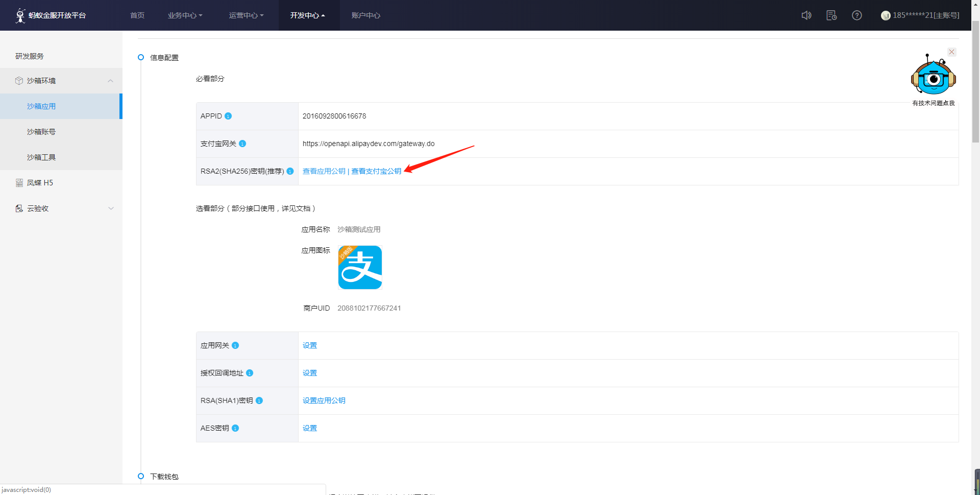Screen dimensions: 980x495
Task: Click the app name 沙箱测试应用
Action: (359, 229)
